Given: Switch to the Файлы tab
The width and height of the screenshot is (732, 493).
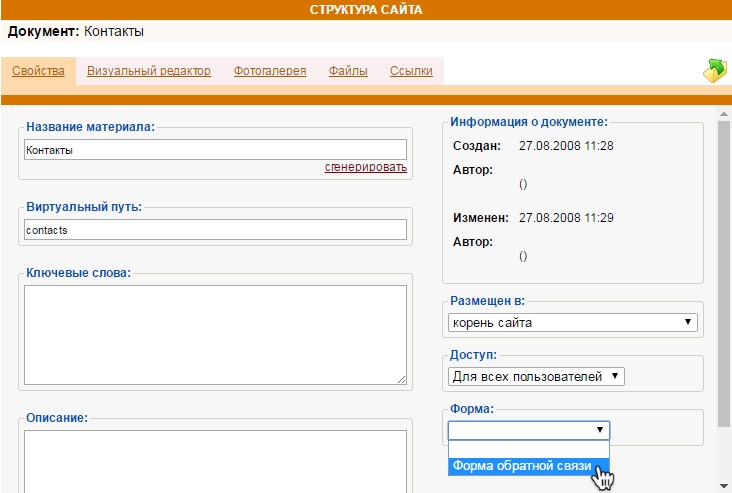Looking at the screenshot, I should [x=348, y=71].
